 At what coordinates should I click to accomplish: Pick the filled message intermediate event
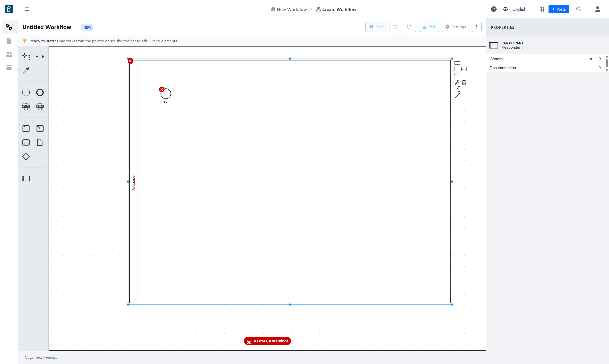point(26,107)
